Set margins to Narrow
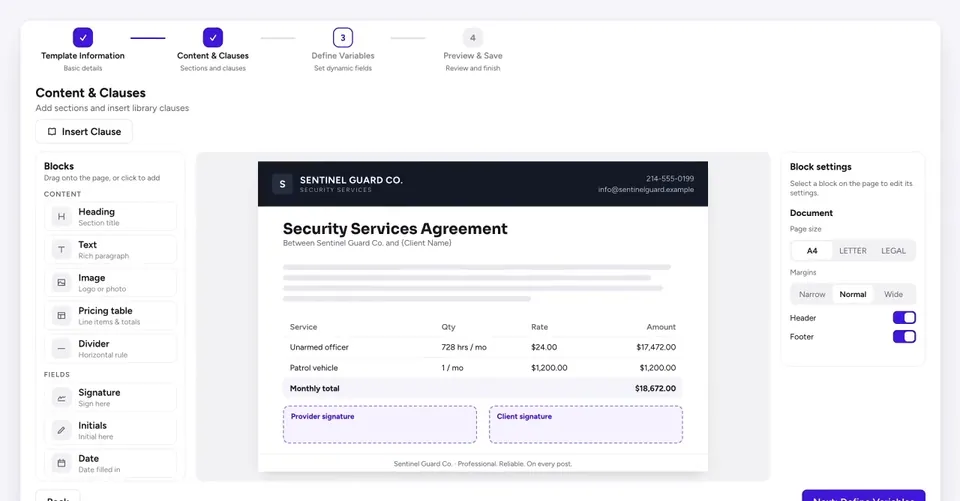 click(x=812, y=294)
